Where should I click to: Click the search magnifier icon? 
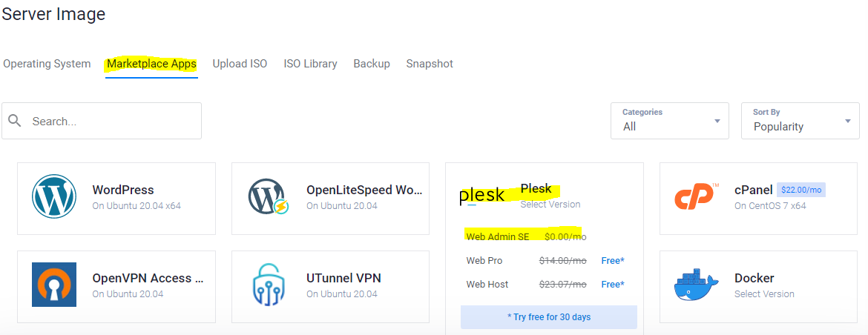click(x=15, y=121)
